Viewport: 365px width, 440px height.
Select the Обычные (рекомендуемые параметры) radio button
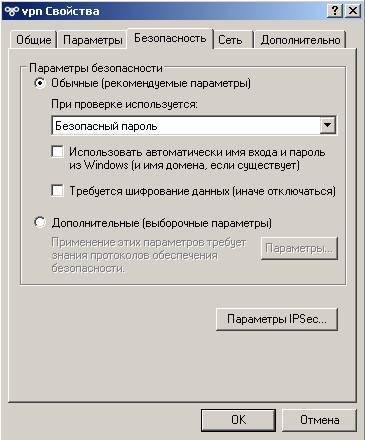[x=40, y=83]
